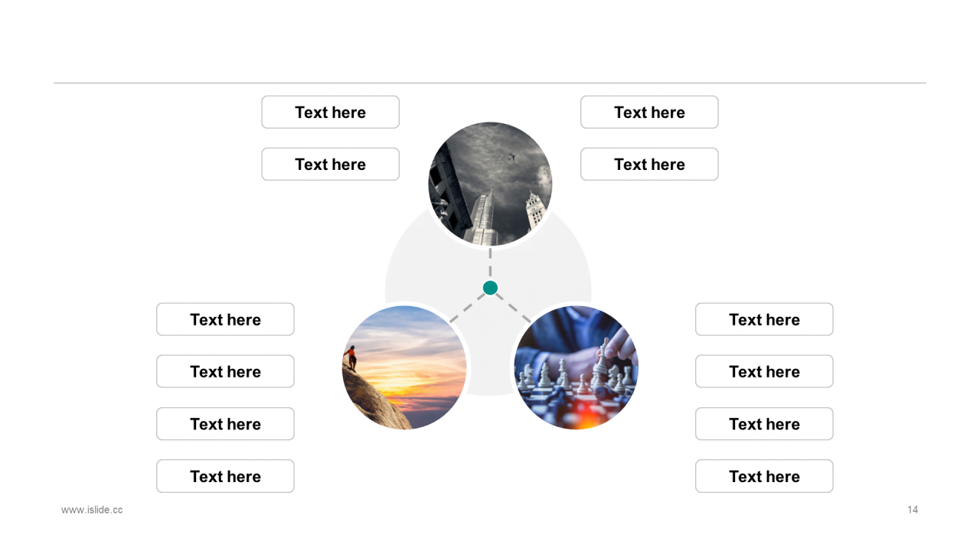Image resolution: width=980 pixels, height=551 pixels.
Task: Select the topmost Text here box right of skyscraper
Action: [649, 112]
